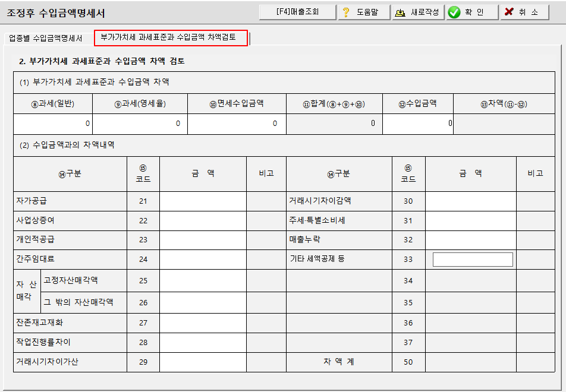The image size is (566, 392).
Task: Click the 새로작성 new document icon
Action: click(400, 12)
